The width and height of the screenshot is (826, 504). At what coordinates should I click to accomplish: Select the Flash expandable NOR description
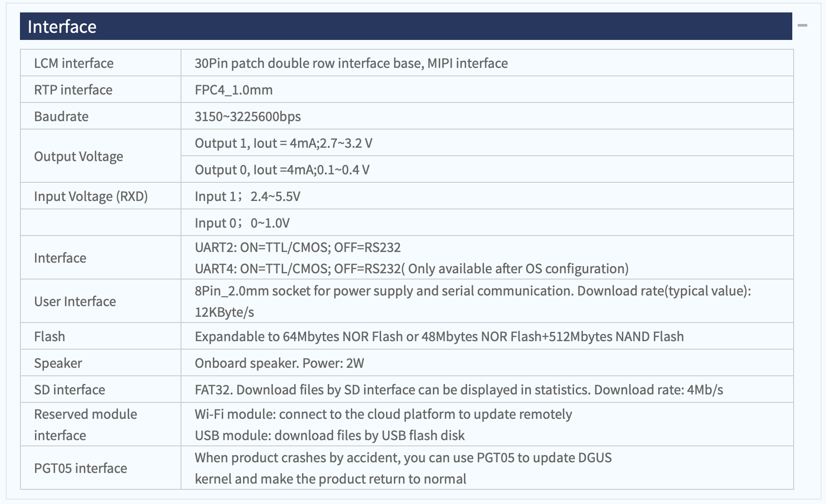tap(439, 336)
